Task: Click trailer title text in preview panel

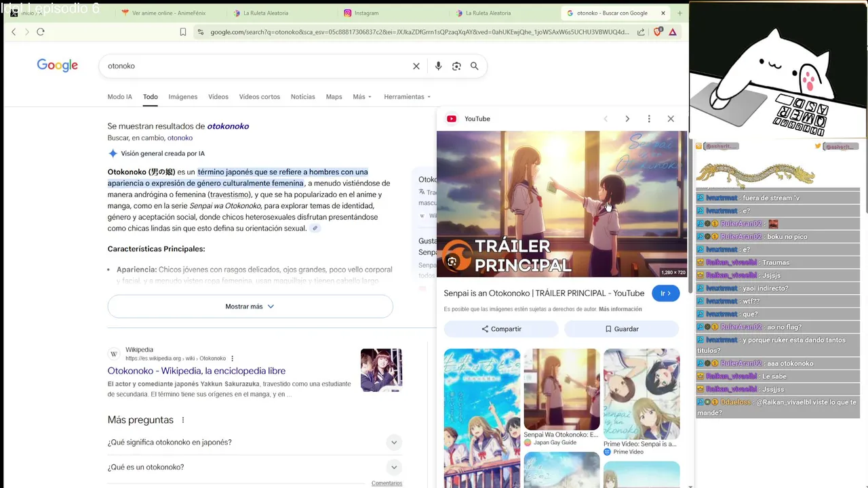Action: point(544,293)
